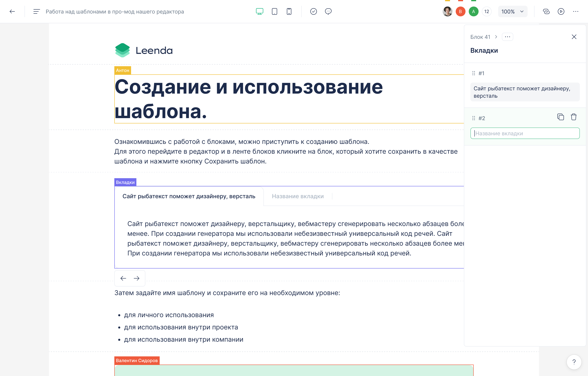Select the first tab about рыбатекст

[x=189, y=196]
